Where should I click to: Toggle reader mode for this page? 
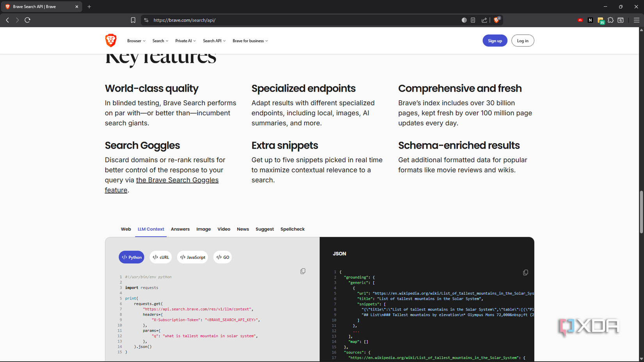pyautogui.click(x=473, y=20)
